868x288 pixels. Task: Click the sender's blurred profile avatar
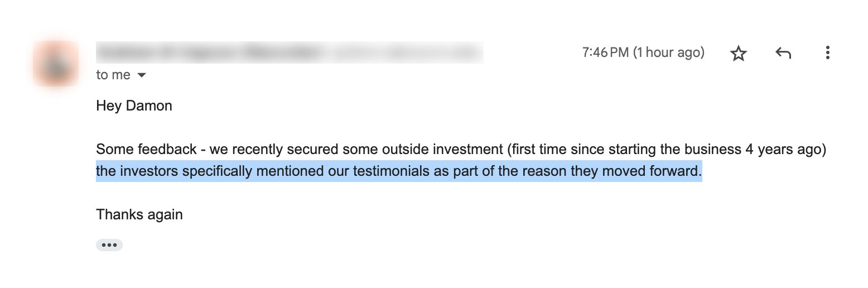point(55,63)
